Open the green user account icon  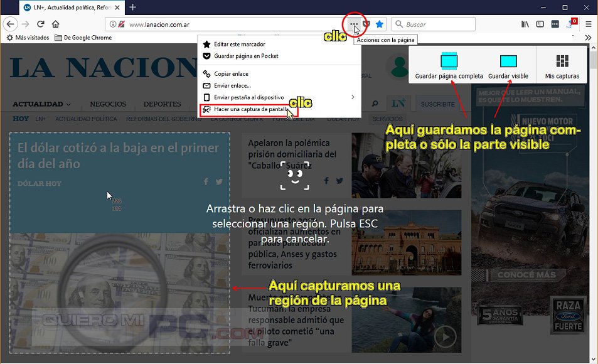pyautogui.click(x=399, y=67)
